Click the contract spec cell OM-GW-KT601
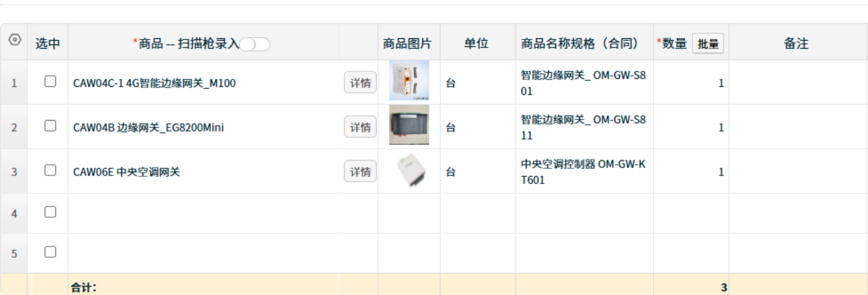The height and width of the screenshot is (295, 868). [583, 172]
